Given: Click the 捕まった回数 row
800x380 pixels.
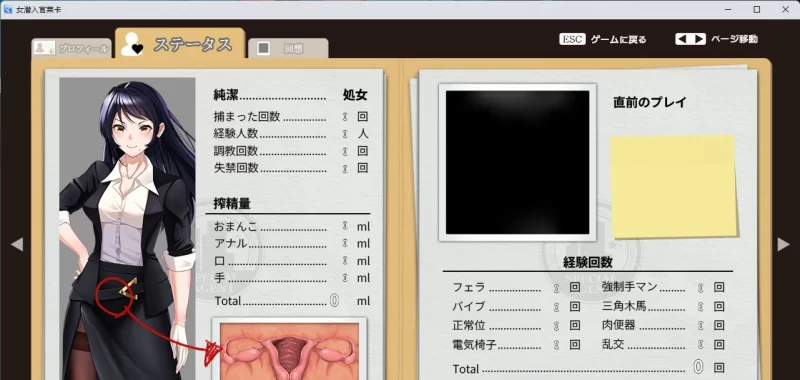Looking at the screenshot, I should point(291,116).
